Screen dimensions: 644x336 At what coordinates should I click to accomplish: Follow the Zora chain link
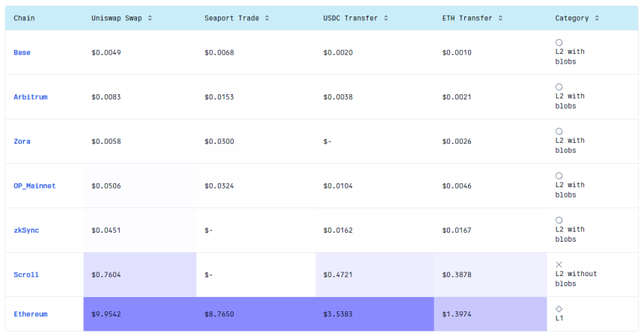click(22, 141)
